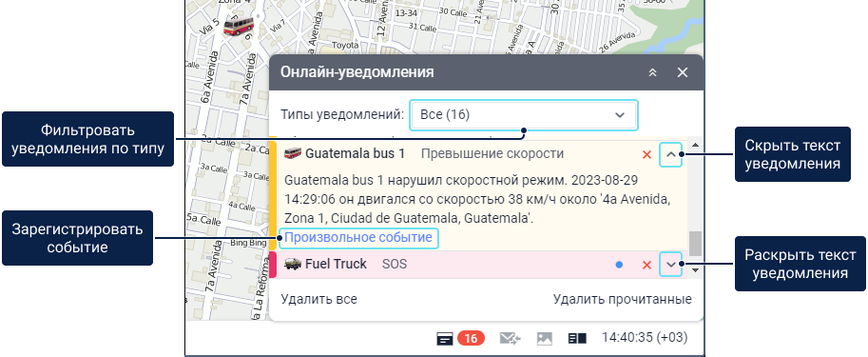Open the Типы уведомлений dropdown
868x357 pixels.
tap(524, 115)
